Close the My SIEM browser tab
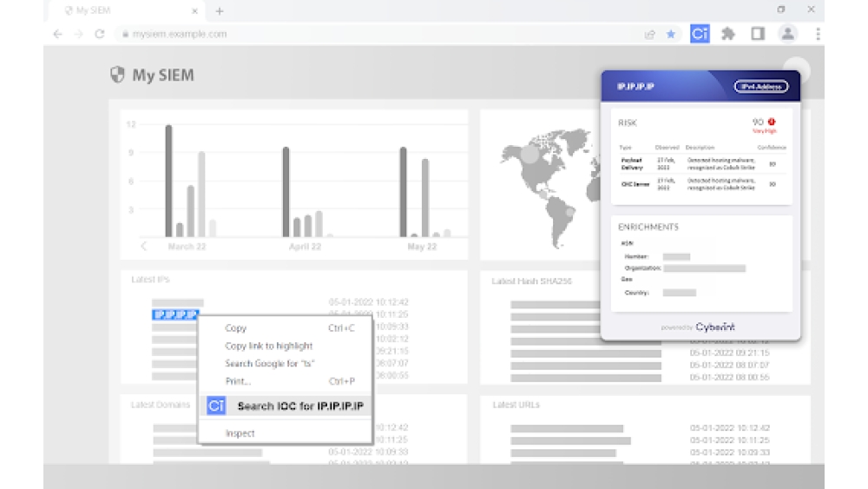 194,10
